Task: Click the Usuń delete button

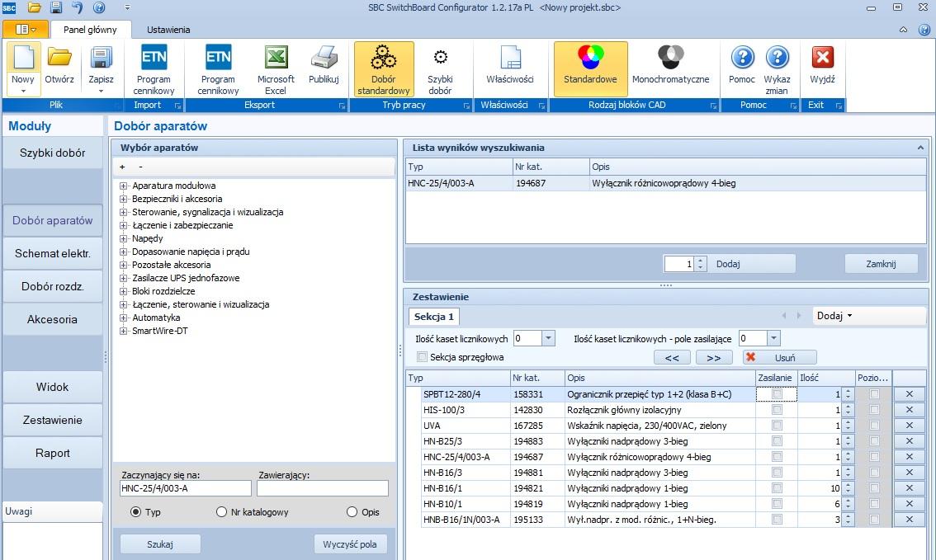Action: [x=779, y=357]
